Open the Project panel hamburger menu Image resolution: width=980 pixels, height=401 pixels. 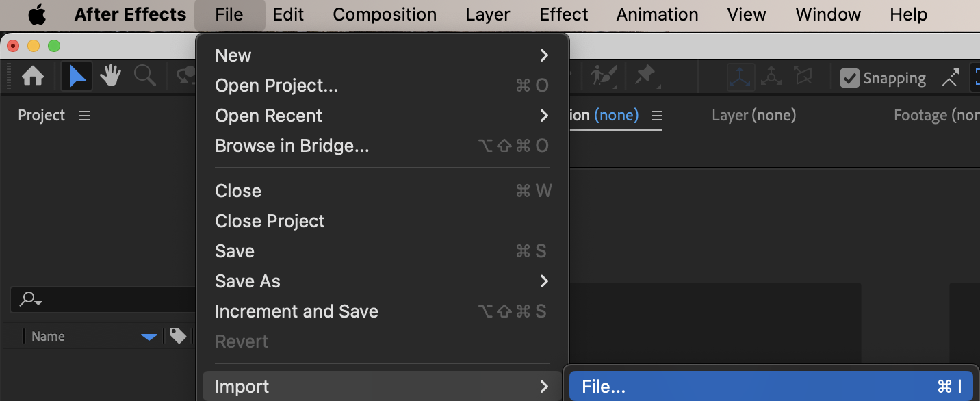85,116
